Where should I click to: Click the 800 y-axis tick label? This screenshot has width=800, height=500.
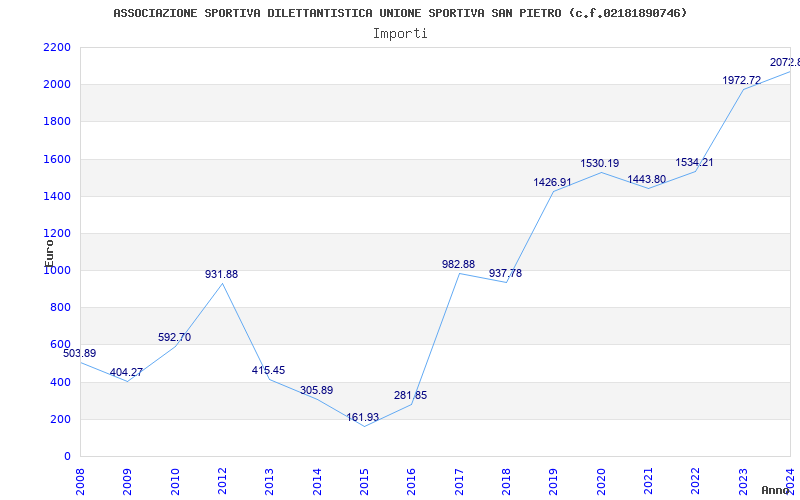61,308
